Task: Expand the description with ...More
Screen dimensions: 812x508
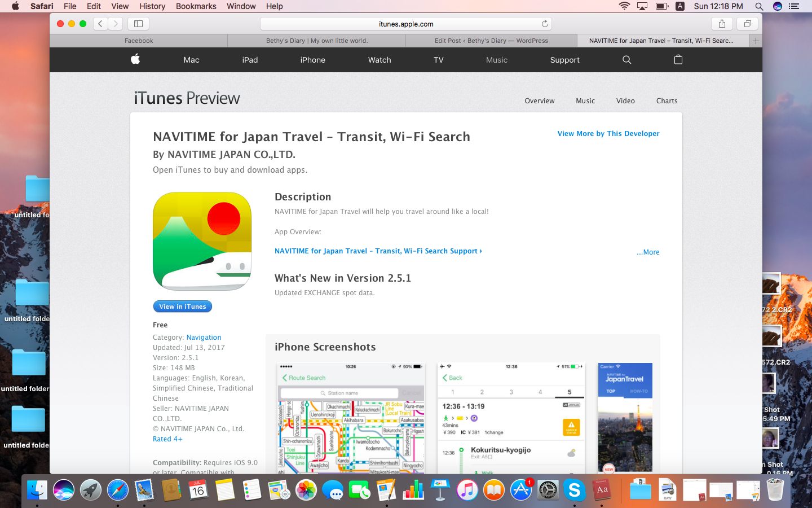Action: pos(648,252)
